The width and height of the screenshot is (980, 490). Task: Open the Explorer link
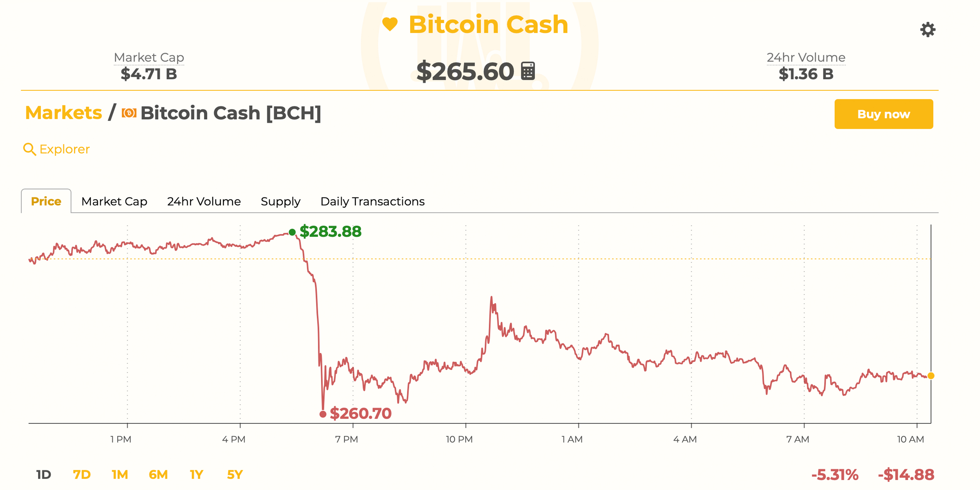pos(65,149)
